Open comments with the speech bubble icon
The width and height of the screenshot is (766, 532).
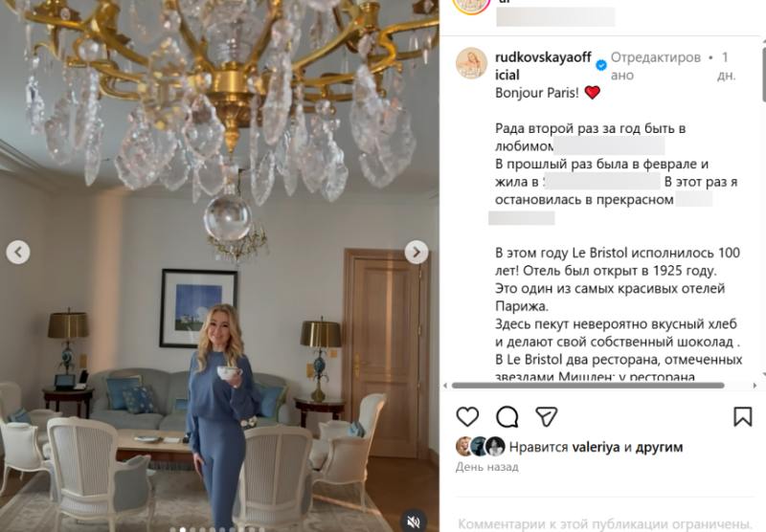507,417
